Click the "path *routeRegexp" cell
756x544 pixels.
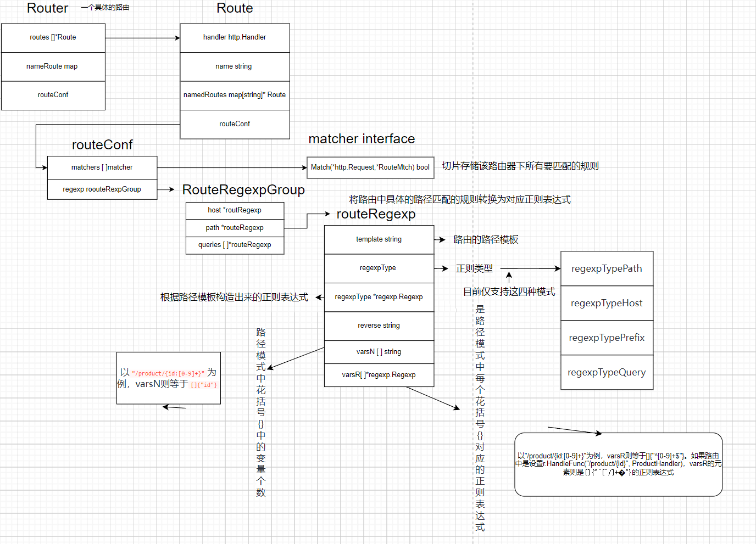pos(235,228)
